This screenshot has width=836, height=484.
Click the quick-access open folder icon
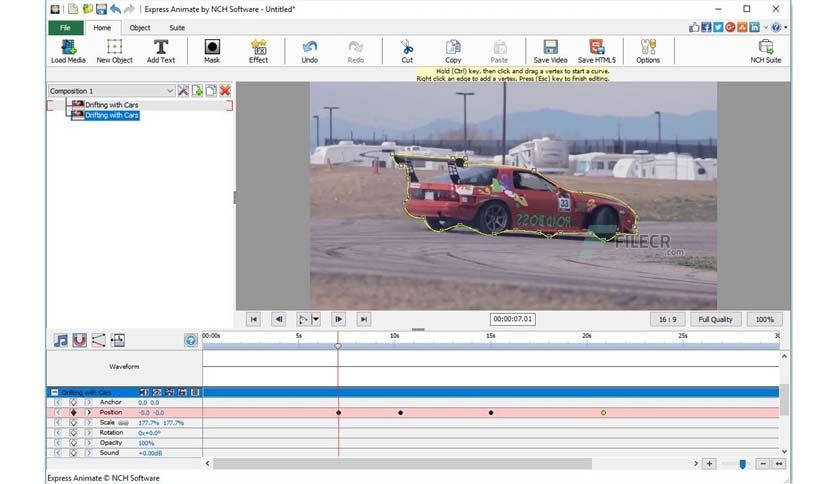tap(87, 9)
